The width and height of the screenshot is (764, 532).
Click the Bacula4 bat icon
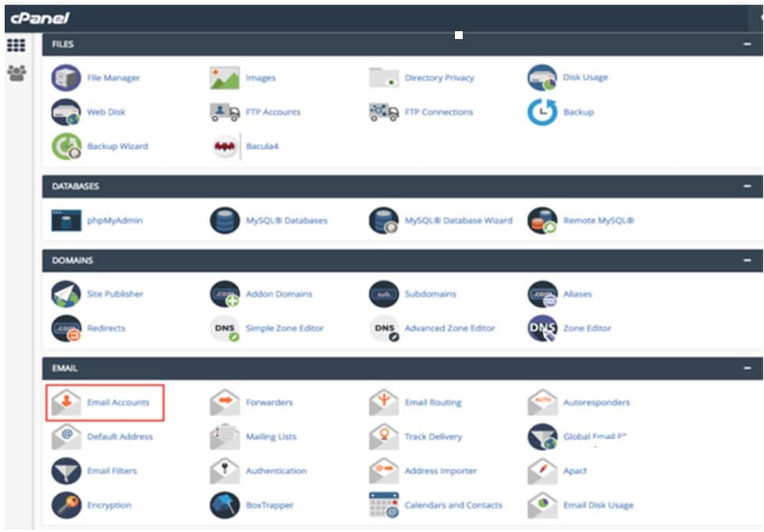tap(225, 146)
